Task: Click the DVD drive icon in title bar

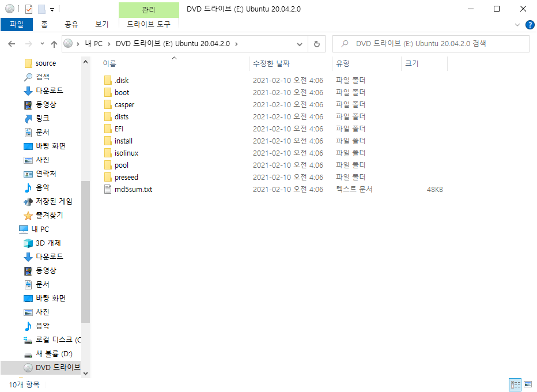Action: click(x=10, y=9)
